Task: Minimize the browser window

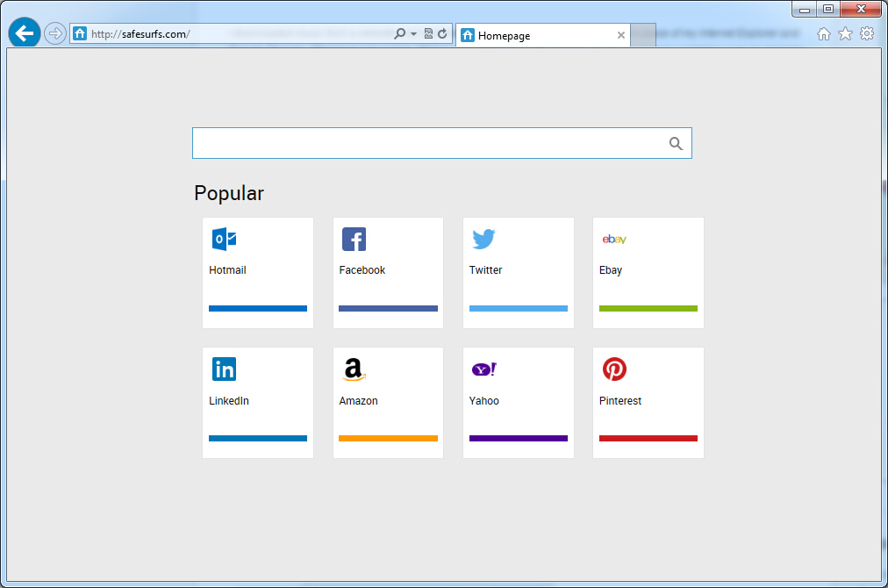Action: [804, 9]
